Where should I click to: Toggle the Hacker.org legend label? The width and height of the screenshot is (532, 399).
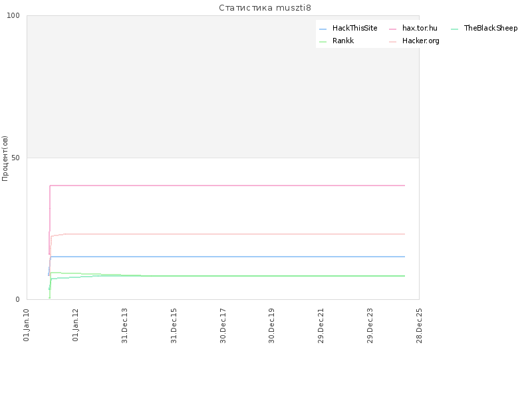(421, 41)
